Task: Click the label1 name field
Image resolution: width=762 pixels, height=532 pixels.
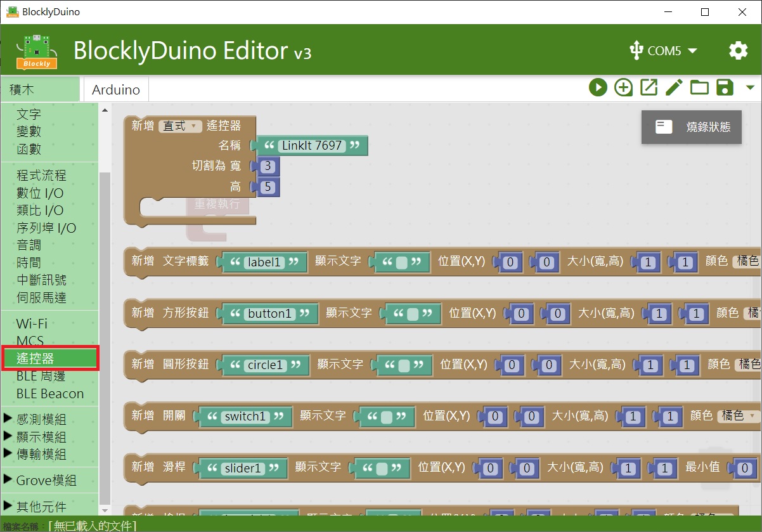Action: click(x=264, y=262)
